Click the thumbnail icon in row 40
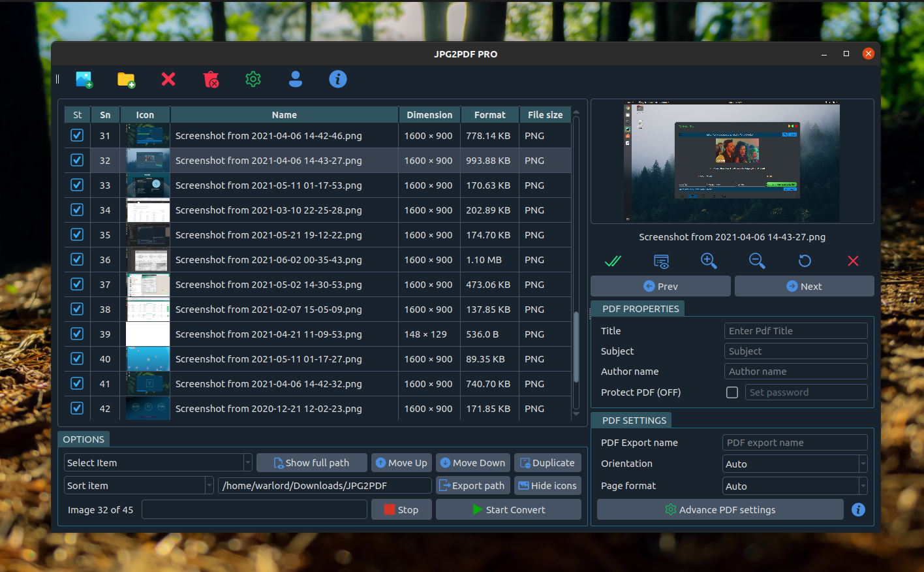 [147, 358]
